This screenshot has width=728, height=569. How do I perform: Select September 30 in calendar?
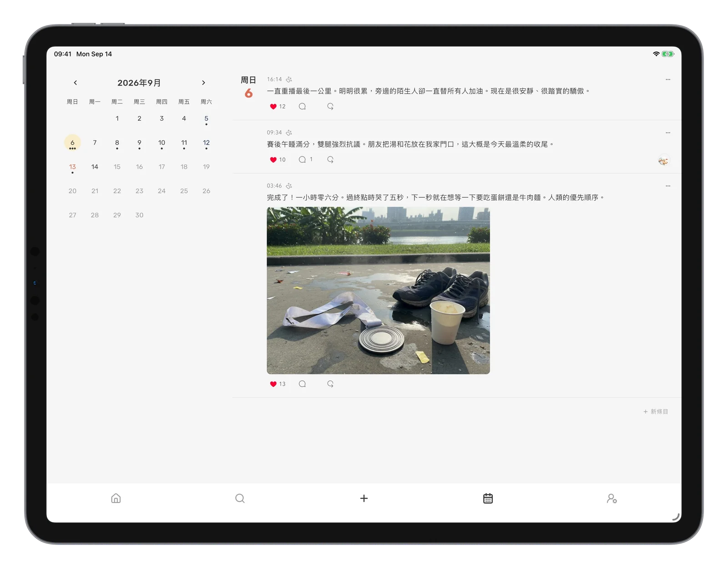(139, 215)
